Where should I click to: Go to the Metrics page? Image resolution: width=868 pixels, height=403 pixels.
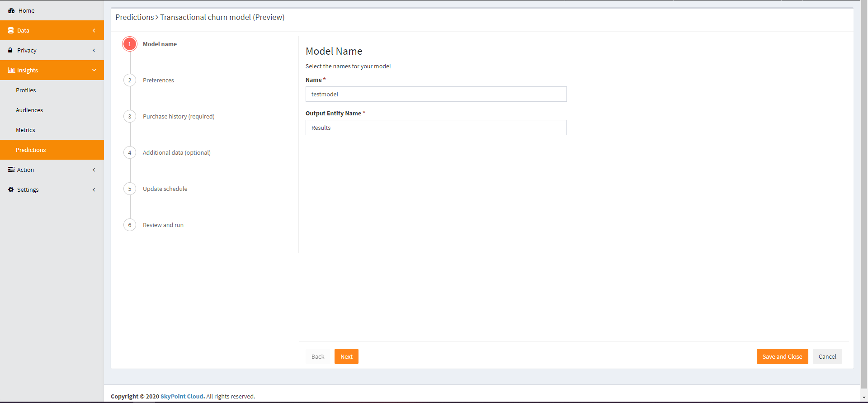point(25,130)
